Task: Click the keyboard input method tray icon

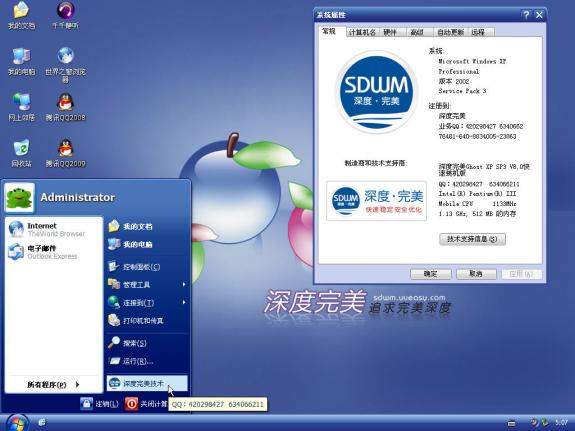Action: [x=511, y=423]
